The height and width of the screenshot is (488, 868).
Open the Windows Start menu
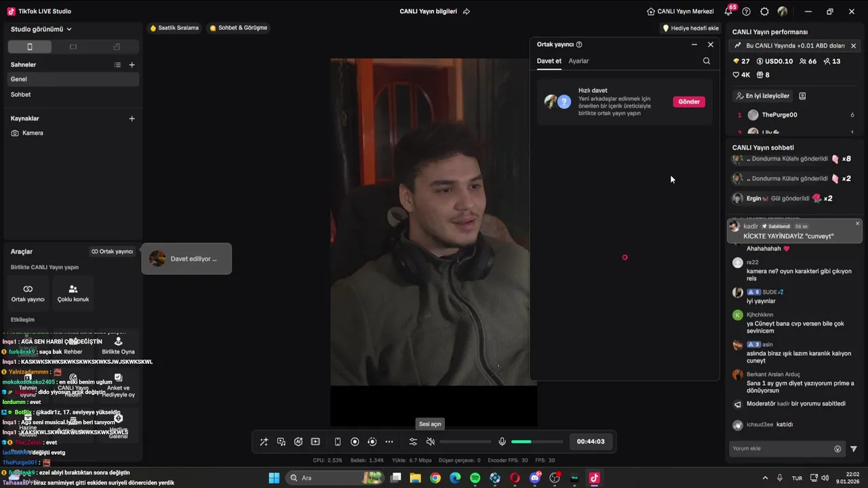point(274,478)
